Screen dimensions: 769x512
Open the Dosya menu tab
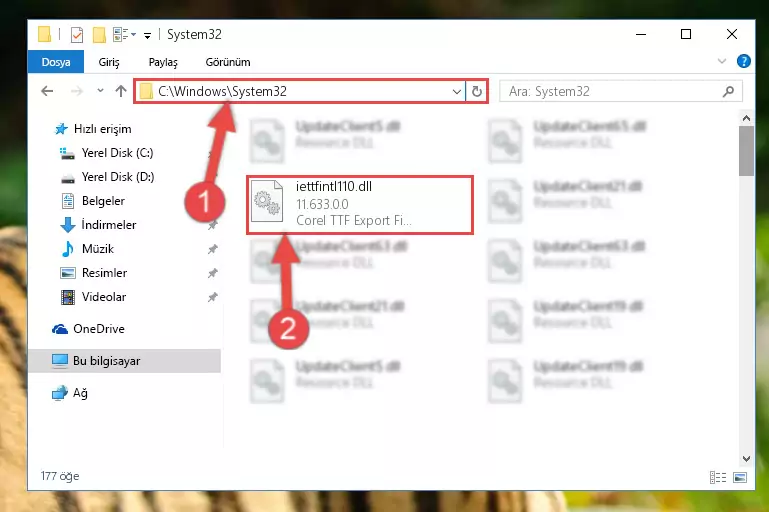coord(56,62)
